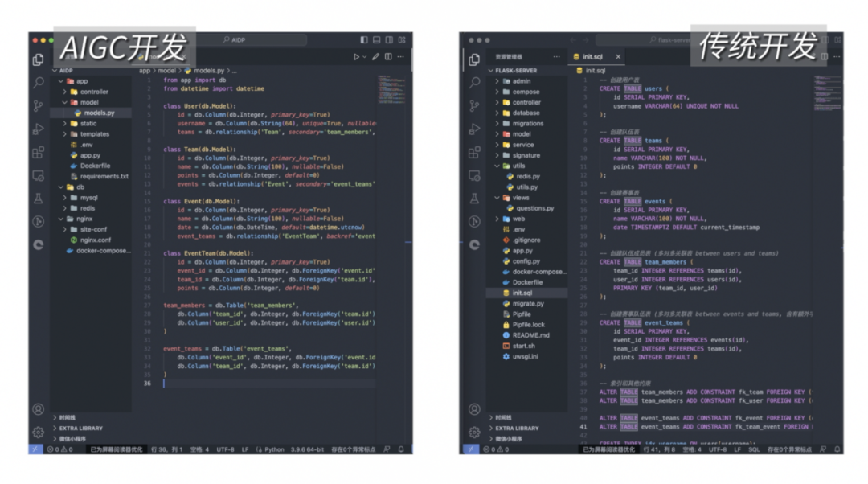Open Accounts menu in flask-server window
This screenshot has height=484, width=868.
click(474, 409)
